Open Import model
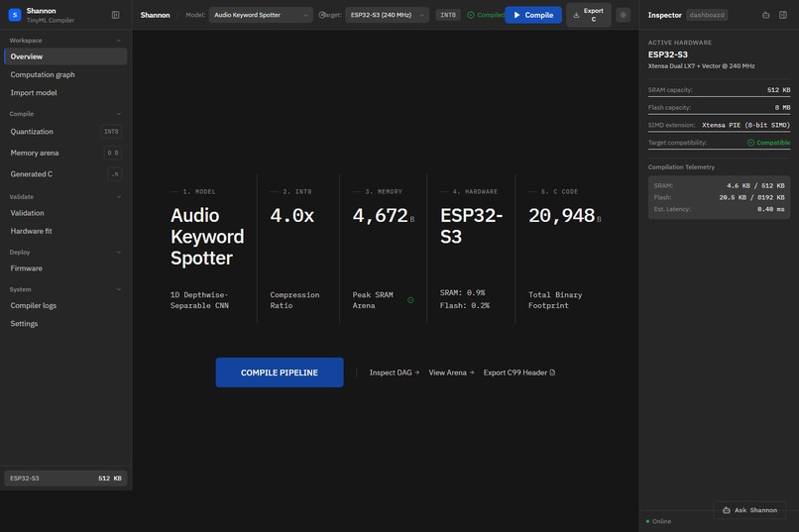The image size is (799, 532). coord(65,93)
